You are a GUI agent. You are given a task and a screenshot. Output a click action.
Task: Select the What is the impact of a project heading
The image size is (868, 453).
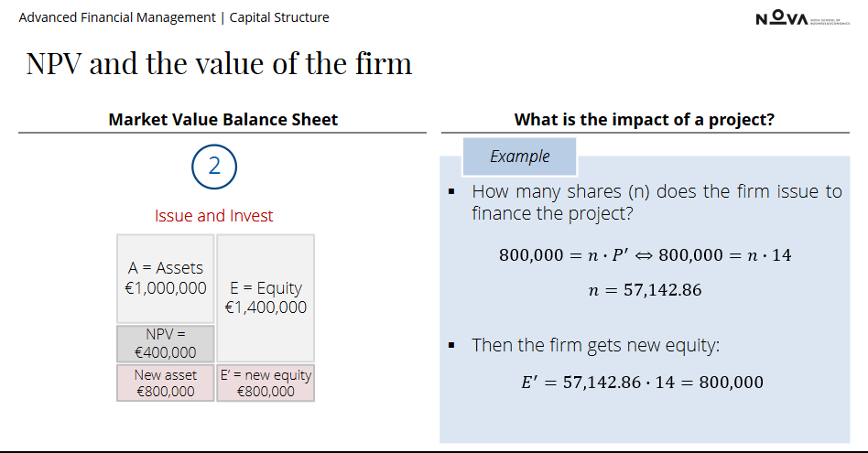click(645, 120)
